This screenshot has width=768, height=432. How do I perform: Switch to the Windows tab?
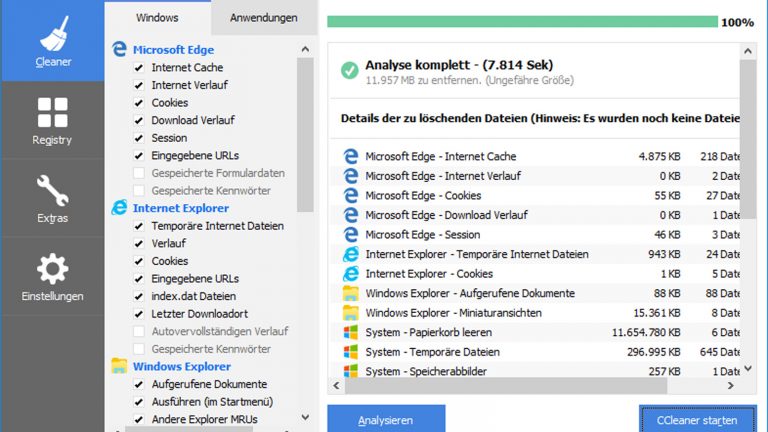point(157,18)
